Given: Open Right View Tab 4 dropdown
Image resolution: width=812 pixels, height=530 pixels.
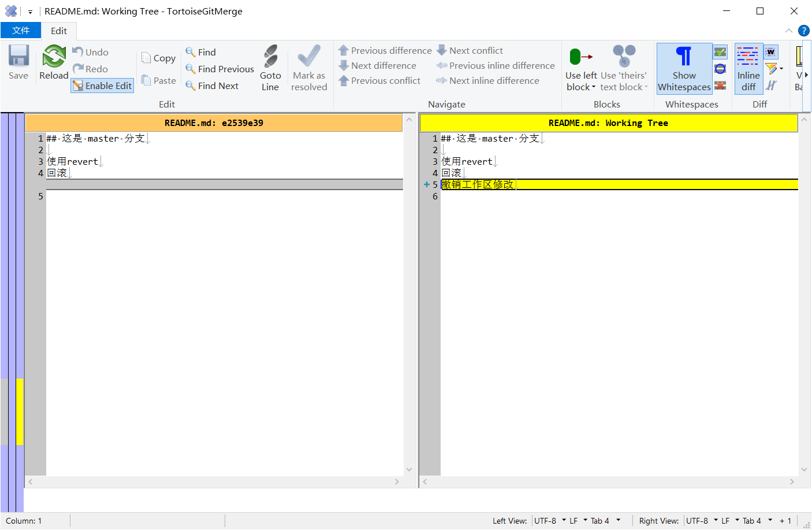Looking at the screenshot, I should [x=757, y=521].
